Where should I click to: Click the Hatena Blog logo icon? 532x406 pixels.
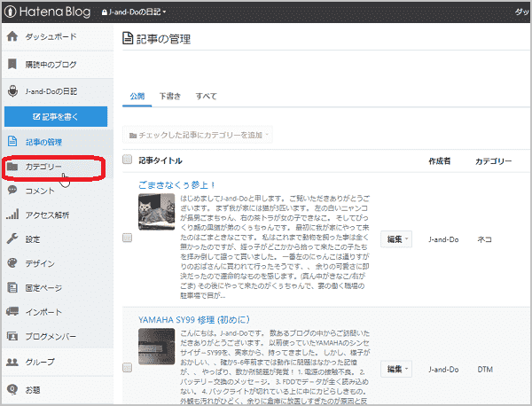11,12
